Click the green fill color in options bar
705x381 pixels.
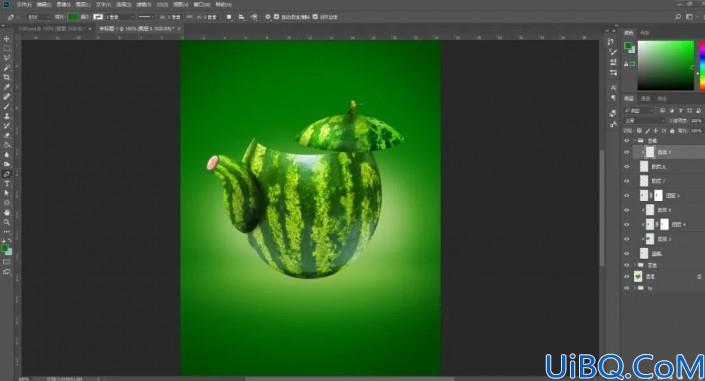(72, 17)
